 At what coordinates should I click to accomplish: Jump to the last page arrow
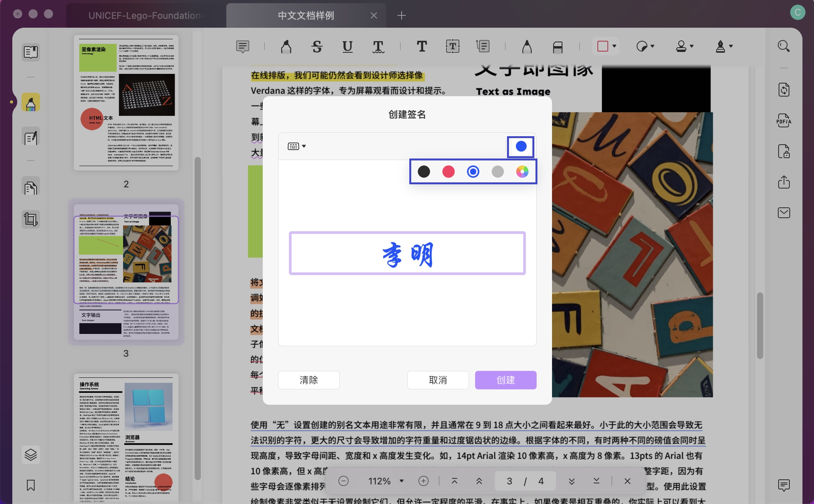[x=596, y=481]
